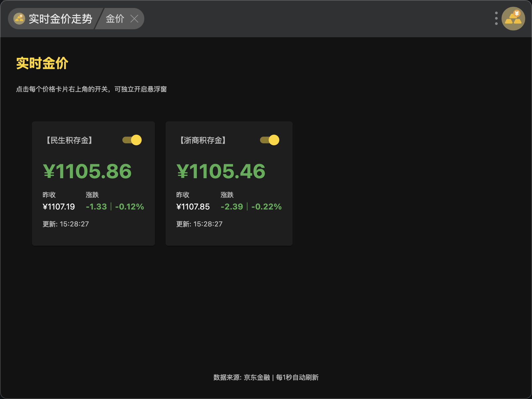Screen dimensions: 532x399
Task: Click the 实时金价 page heading
Action: [x=42, y=63]
